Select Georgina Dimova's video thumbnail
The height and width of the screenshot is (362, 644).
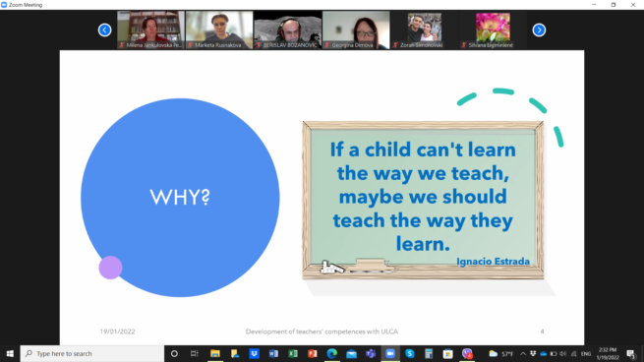point(356,30)
